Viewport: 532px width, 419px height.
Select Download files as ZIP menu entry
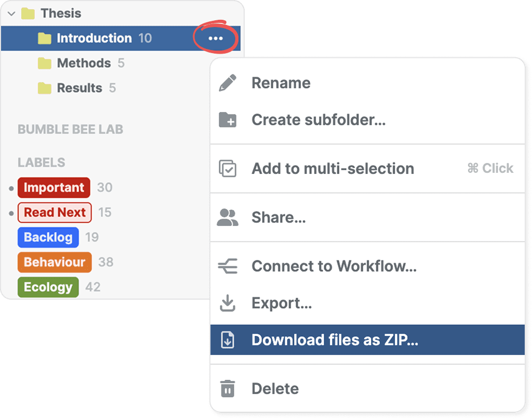335,340
